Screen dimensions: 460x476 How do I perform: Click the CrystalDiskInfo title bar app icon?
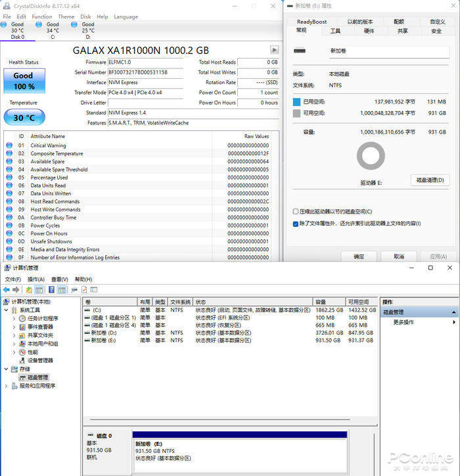pyautogui.click(x=7, y=6)
